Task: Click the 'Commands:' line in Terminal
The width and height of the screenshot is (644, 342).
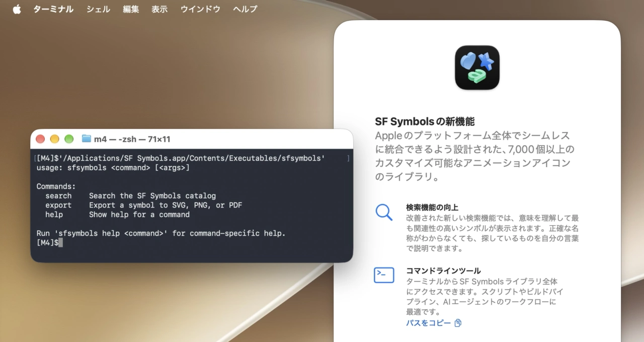Action: click(x=56, y=186)
